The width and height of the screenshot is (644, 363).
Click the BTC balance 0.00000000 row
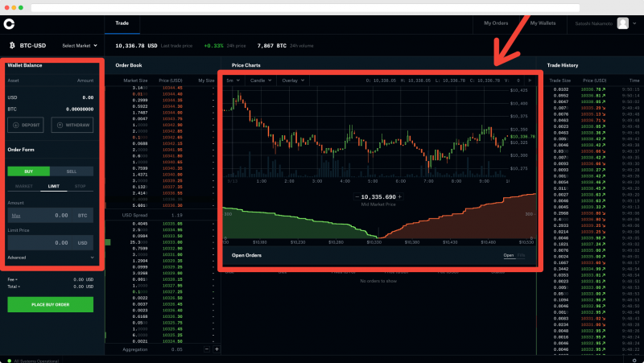51,109
